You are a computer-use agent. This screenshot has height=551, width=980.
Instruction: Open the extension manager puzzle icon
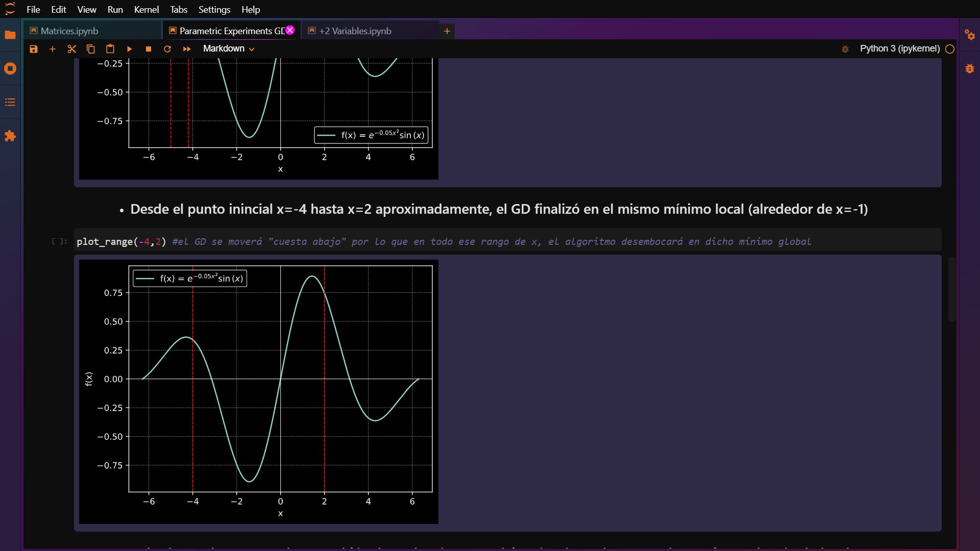10,136
